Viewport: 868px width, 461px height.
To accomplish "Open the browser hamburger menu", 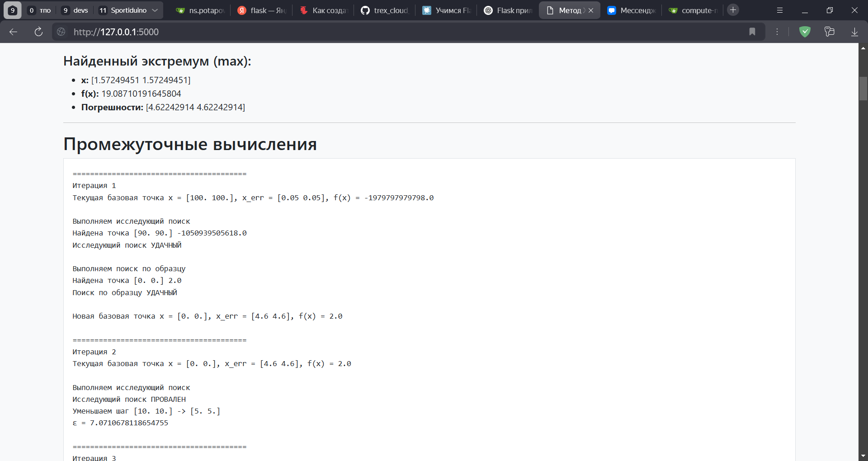I will click(x=779, y=9).
